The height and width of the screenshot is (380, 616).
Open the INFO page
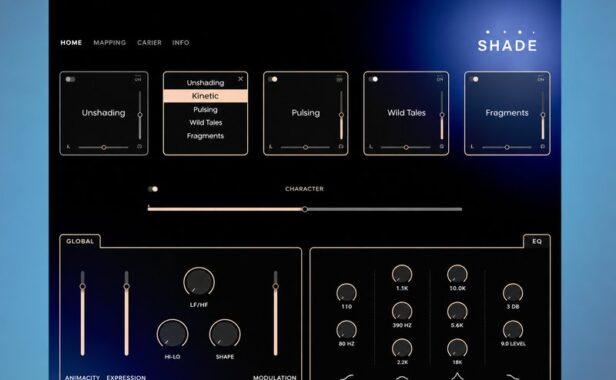point(181,42)
